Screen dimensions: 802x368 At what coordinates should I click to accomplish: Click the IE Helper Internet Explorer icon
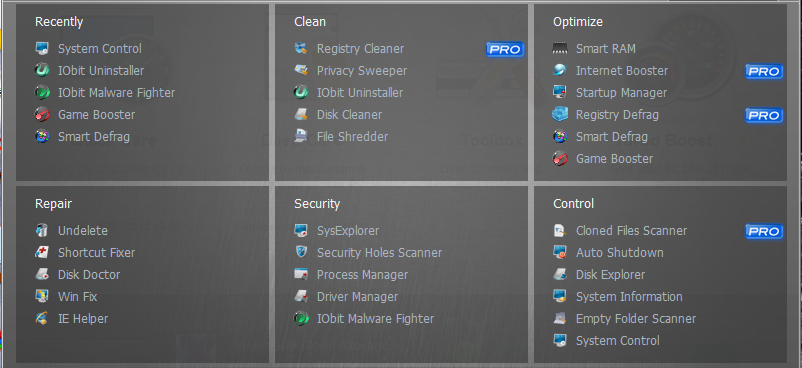pyautogui.click(x=42, y=318)
